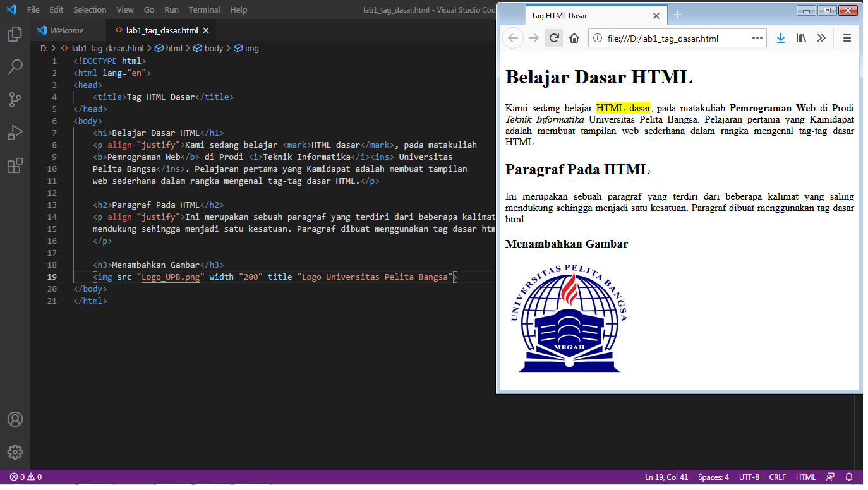
Task: Click the D: breadcrumb segment
Action: pos(44,48)
